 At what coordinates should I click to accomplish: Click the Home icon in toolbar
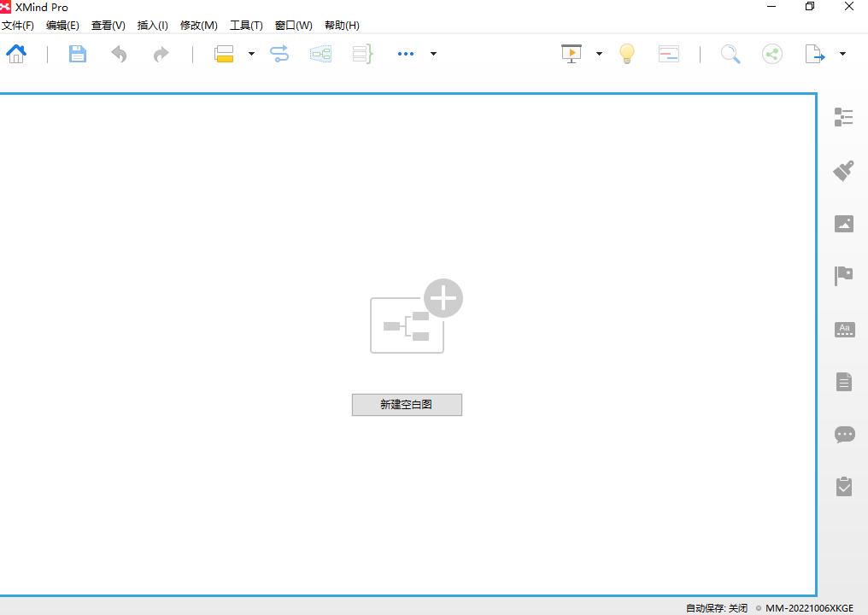click(x=16, y=54)
